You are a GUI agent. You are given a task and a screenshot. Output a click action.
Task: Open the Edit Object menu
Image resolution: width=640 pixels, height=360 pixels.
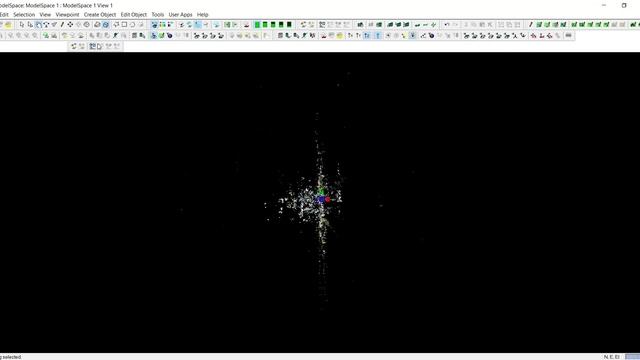pos(133,14)
